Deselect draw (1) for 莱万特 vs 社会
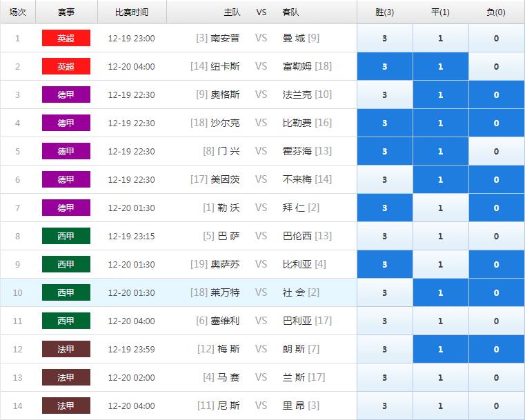525x420 pixels. pyautogui.click(x=441, y=292)
